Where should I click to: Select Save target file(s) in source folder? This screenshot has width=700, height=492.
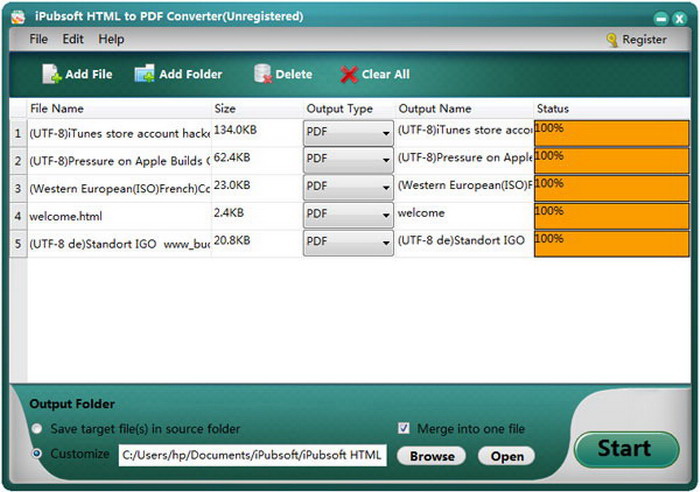click(x=37, y=429)
